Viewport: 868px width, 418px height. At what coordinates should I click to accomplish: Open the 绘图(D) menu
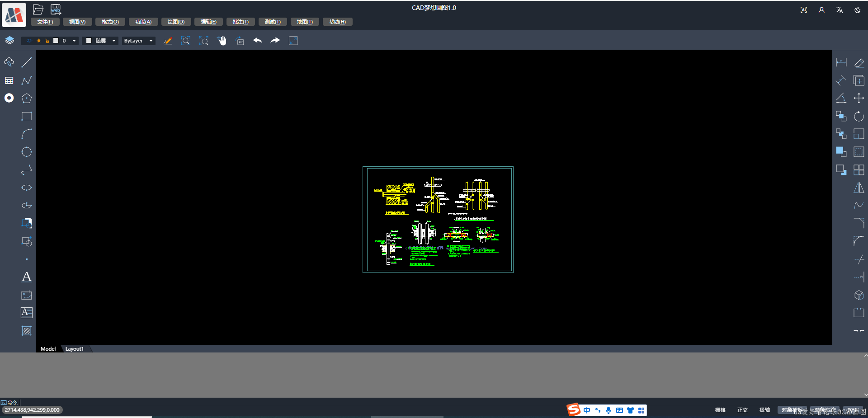tap(176, 22)
